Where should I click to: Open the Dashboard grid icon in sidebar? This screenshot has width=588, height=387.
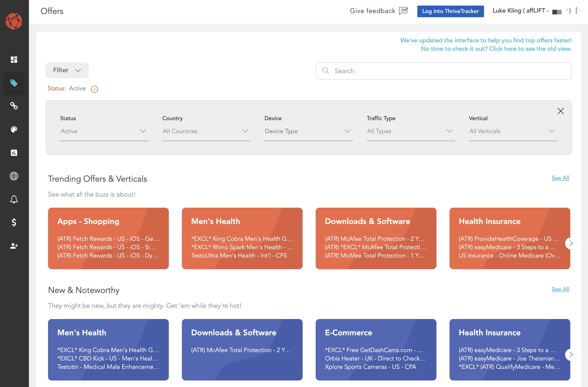[14, 59]
